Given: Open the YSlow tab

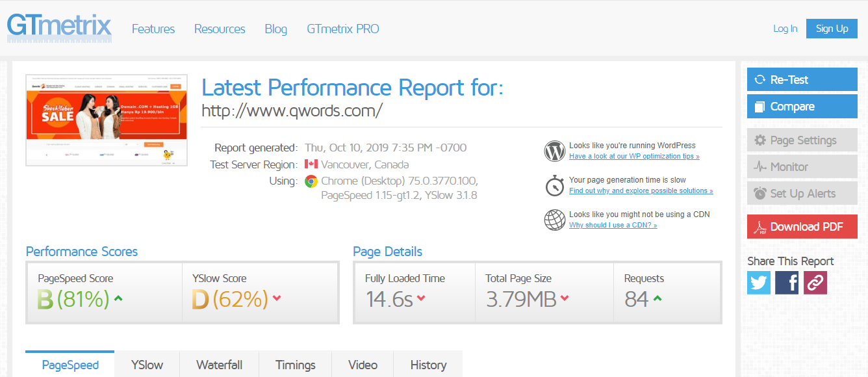Looking at the screenshot, I should 147,365.
